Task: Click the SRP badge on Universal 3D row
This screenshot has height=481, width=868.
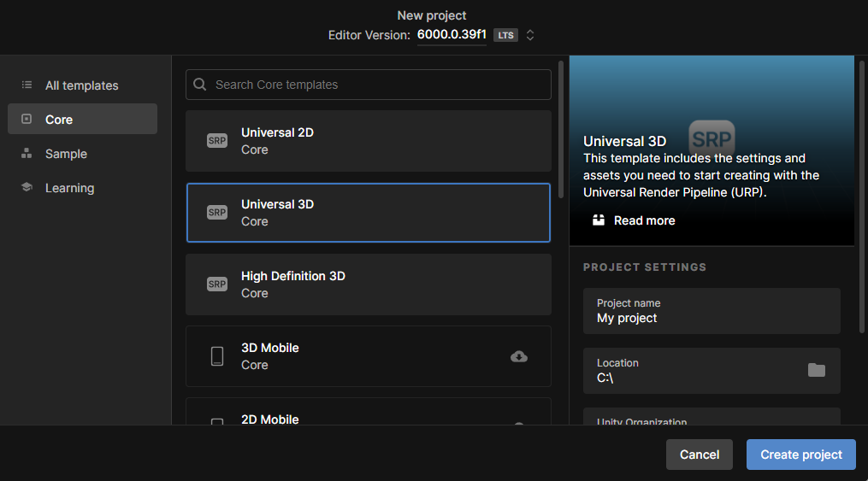Action: click(217, 212)
